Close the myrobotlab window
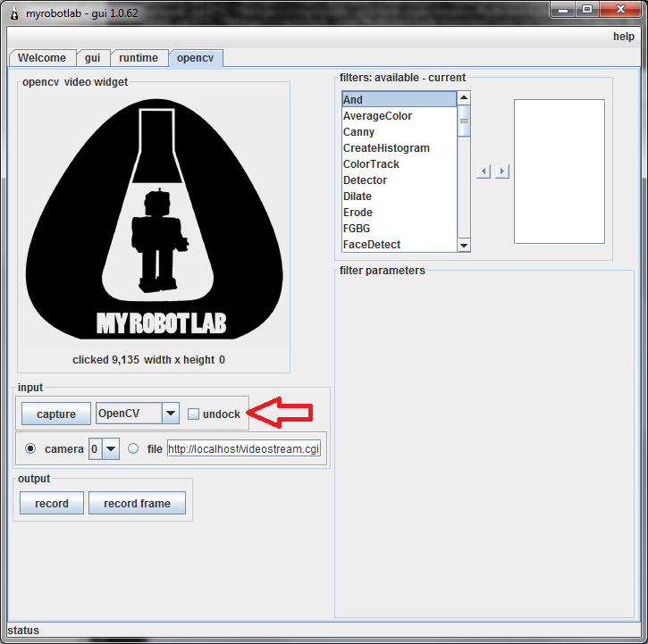The width and height of the screenshot is (648, 644). [x=620, y=10]
